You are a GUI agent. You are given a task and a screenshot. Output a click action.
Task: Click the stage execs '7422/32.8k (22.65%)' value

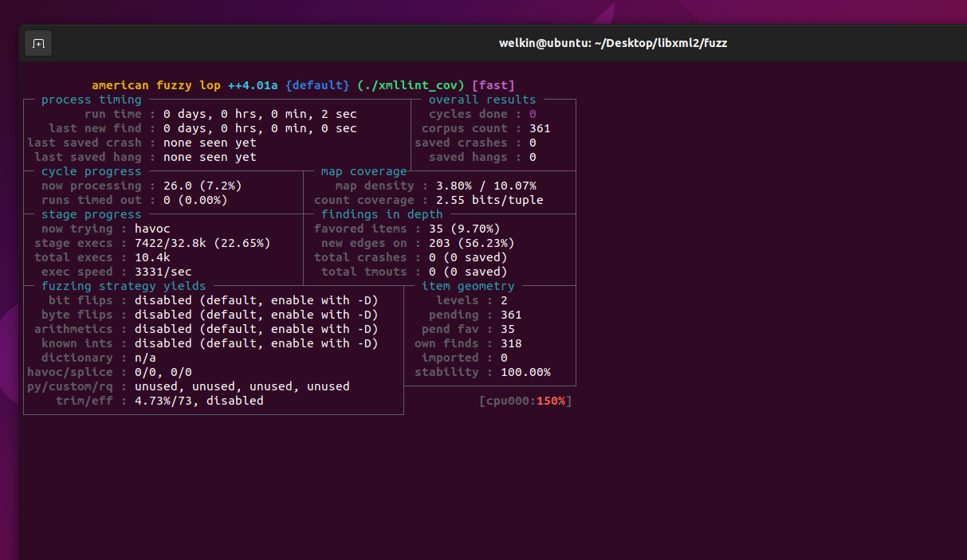(202, 243)
